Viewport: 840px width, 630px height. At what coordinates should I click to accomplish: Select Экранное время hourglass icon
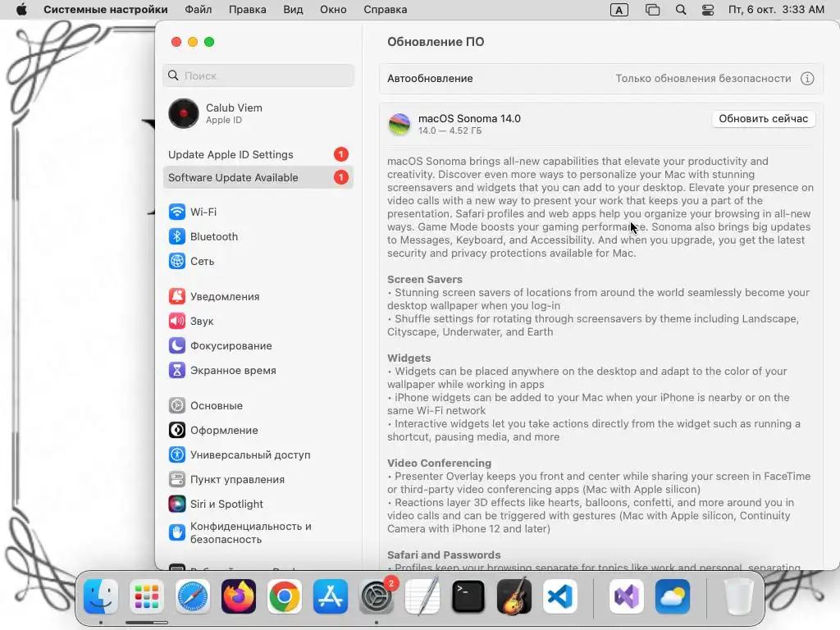pos(177,370)
